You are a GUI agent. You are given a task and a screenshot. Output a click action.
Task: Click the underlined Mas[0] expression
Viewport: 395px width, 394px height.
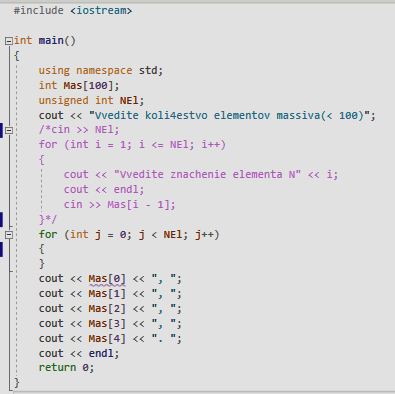107,279
